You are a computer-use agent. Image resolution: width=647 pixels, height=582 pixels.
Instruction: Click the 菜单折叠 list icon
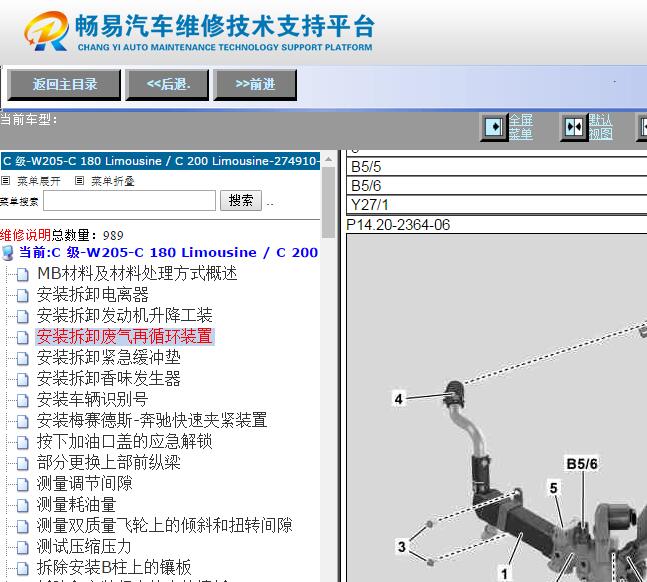(x=79, y=181)
